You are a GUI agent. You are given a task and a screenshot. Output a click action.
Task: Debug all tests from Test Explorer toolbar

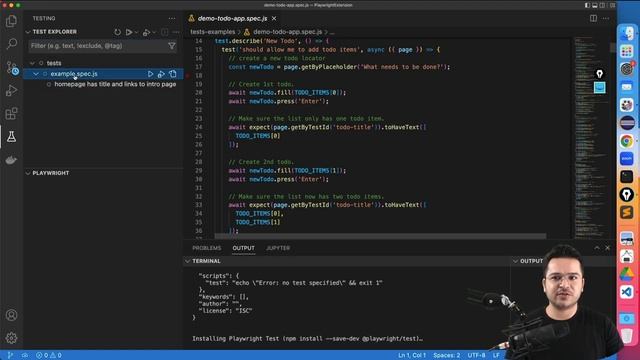click(x=146, y=32)
